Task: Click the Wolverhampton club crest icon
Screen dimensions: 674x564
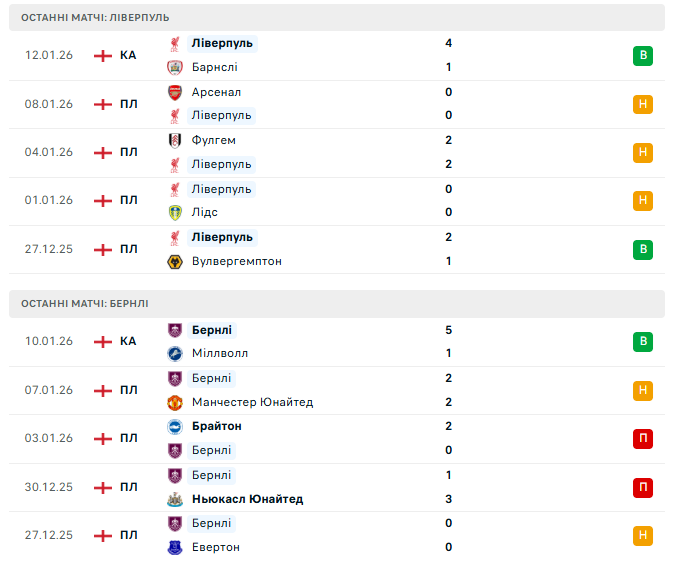Action: [x=174, y=261]
